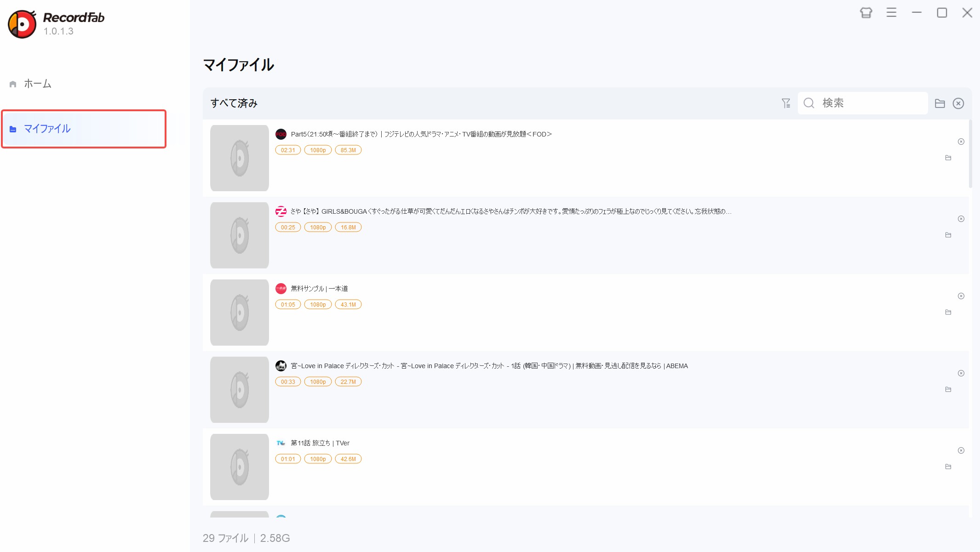Screen dimensions: 980x552
Task: Open output folder icon in header
Action: (940, 103)
